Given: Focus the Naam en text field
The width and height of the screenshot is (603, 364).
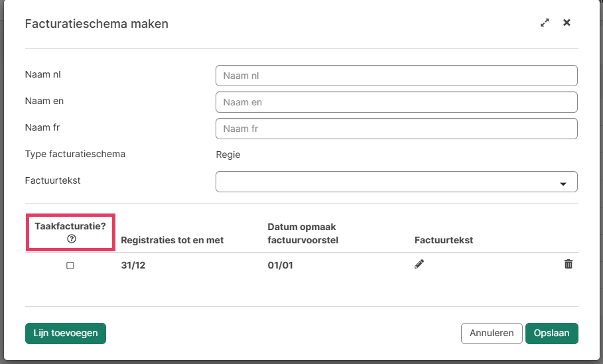Looking at the screenshot, I should [x=396, y=102].
